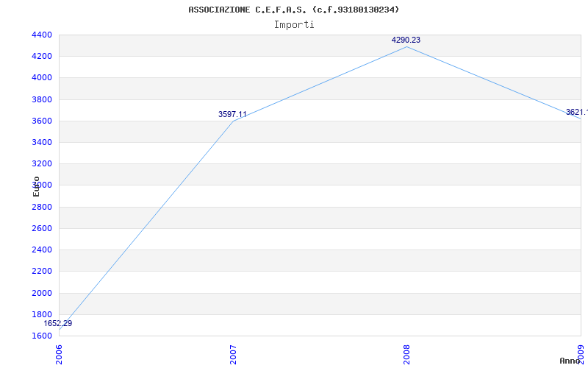588x368 pixels.
Task: Click the 2200 y-axis value
Action: pyautogui.click(x=42, y=271)
